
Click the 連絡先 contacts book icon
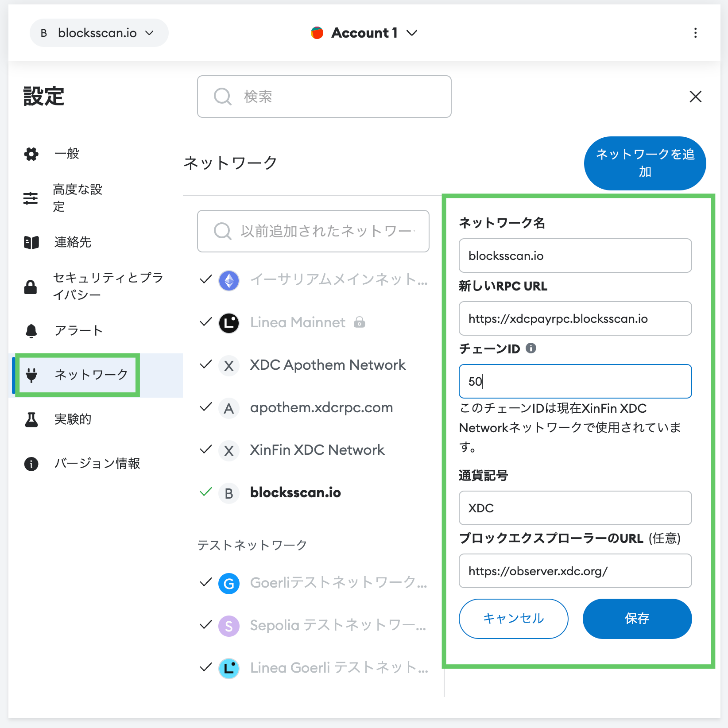tap(31, 243)
